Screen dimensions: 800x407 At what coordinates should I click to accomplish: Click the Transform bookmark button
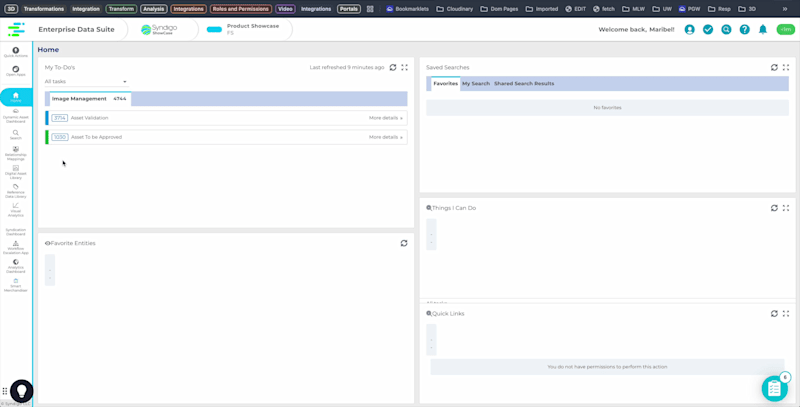coord(121,9)
